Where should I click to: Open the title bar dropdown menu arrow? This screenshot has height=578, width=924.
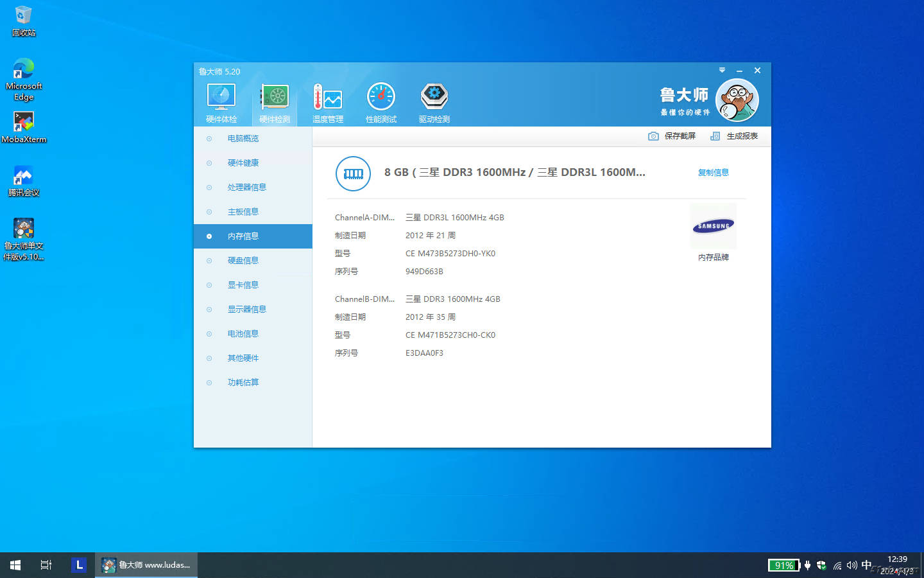[722, 70]
